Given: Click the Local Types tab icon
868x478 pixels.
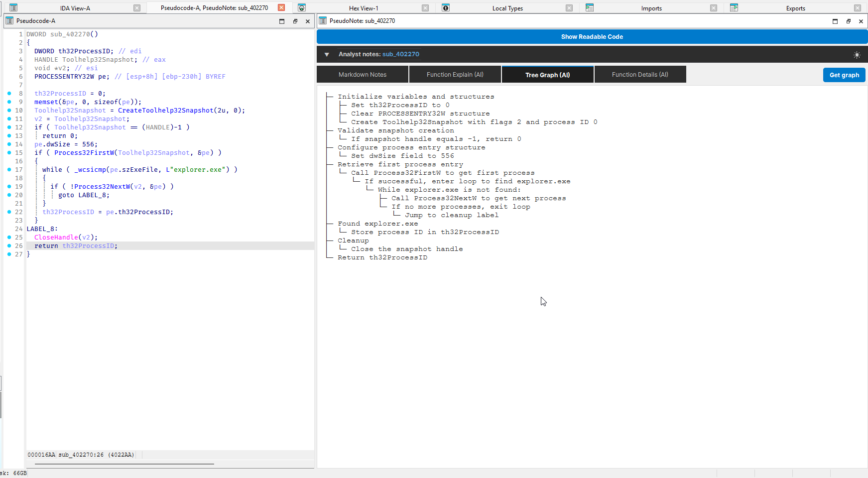Looking at the screenshot, I should pyautogui.click(x=446, y=7).
